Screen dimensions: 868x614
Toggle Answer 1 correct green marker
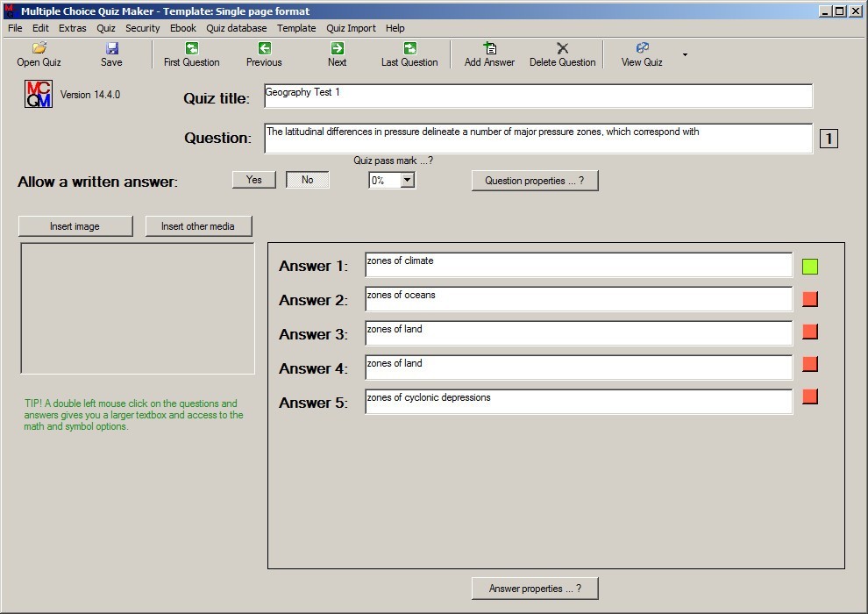click(x=810, y=267)
